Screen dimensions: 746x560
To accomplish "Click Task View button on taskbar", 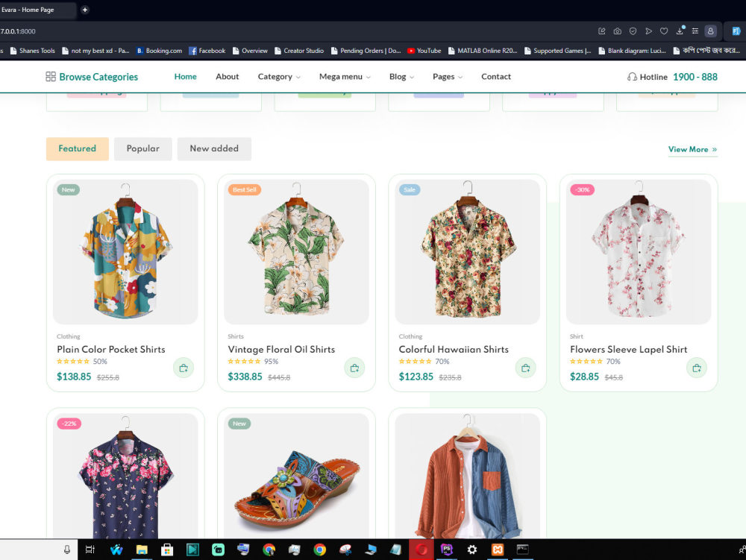I will (90, 550).
